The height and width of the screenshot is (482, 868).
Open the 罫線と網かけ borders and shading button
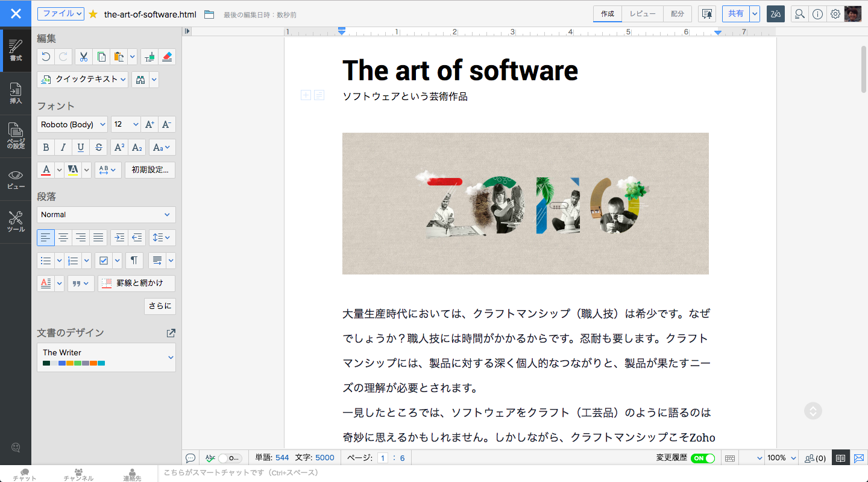click(137, 284)
